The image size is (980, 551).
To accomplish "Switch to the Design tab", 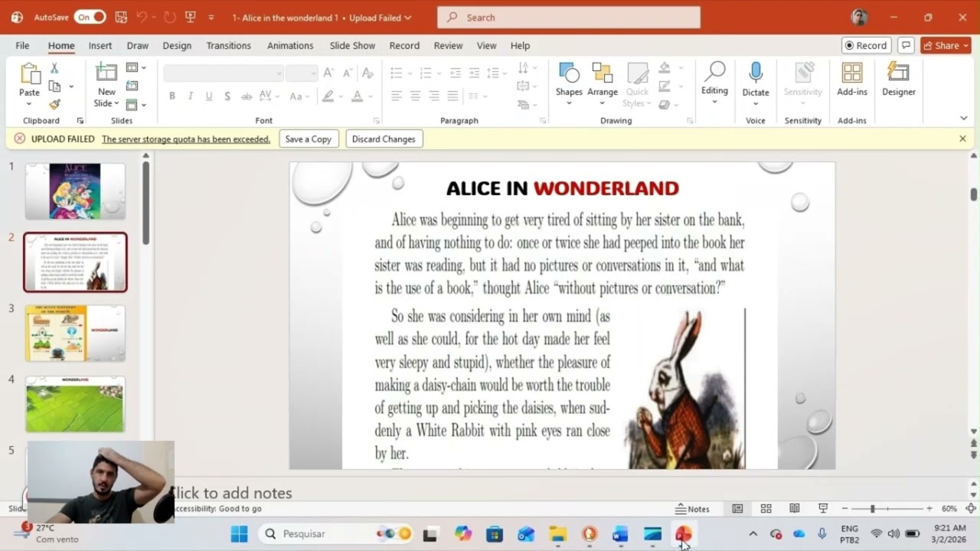I will pos(177,45).
